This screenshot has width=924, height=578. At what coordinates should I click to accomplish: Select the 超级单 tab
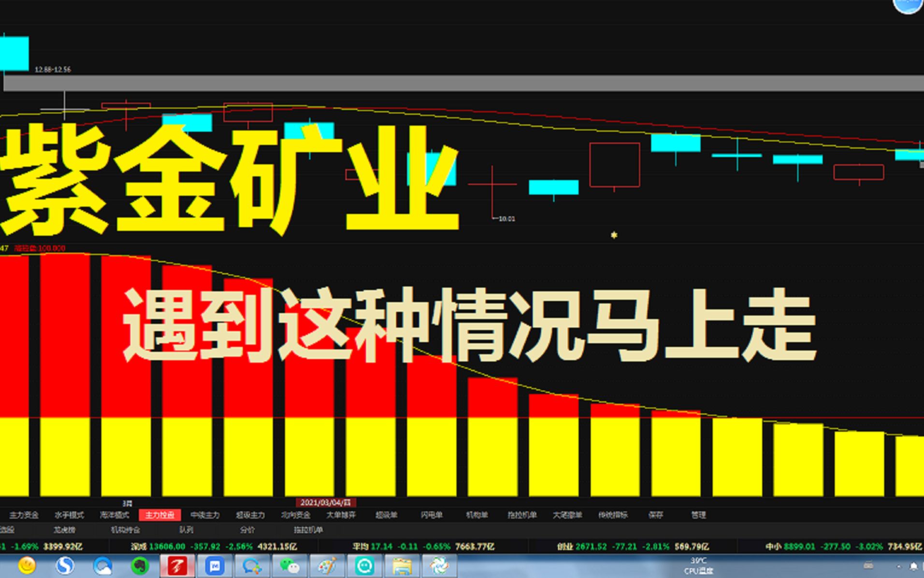[x=387, y=515]
